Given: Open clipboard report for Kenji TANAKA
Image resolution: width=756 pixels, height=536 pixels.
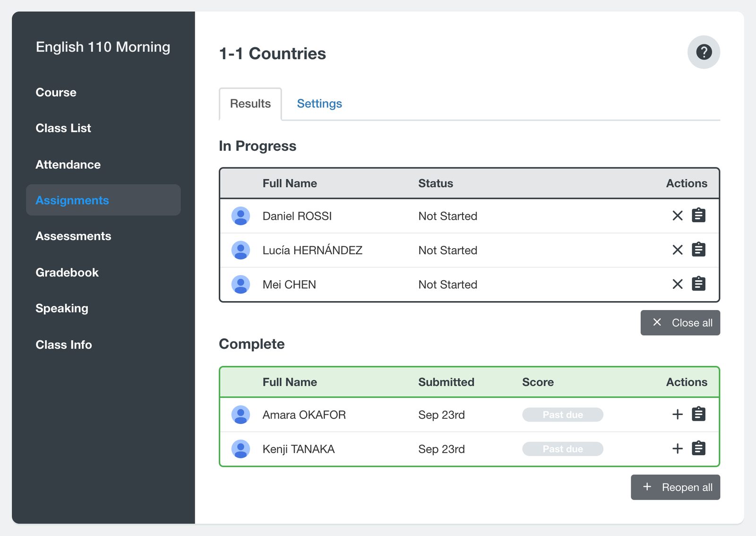Looking at the screenshot, I should 698,448.
